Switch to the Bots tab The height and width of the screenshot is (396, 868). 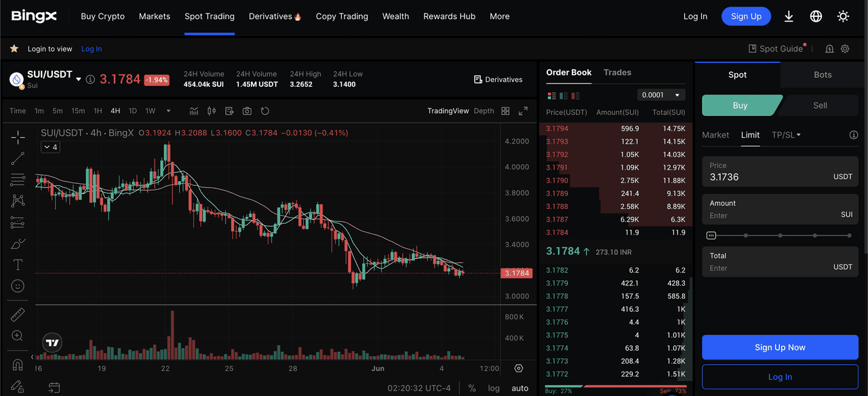point(823,75)
